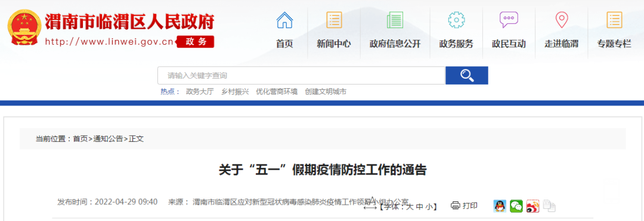Open hot link 优化营商环境
The width and height of the screenshot is (644, 221).
pyautogui.click(x=277, y=92)
